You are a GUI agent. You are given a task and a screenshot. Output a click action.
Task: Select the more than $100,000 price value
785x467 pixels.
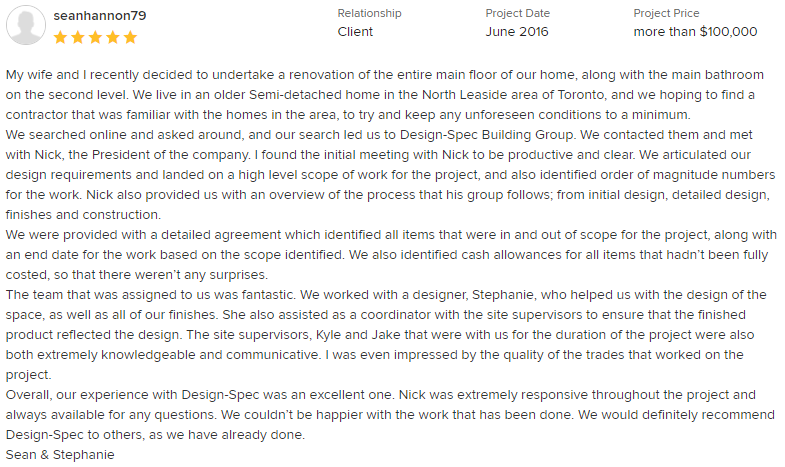695,31
